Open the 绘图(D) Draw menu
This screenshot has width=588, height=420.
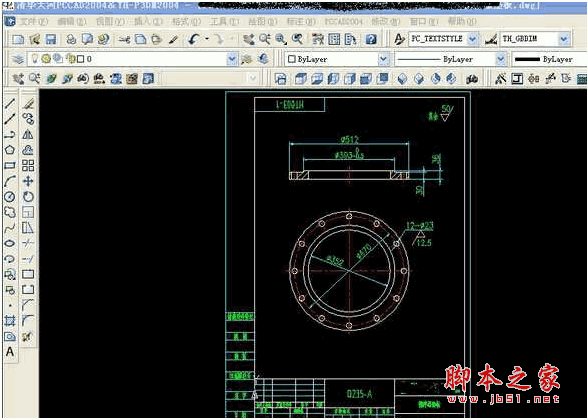[262, 22]
